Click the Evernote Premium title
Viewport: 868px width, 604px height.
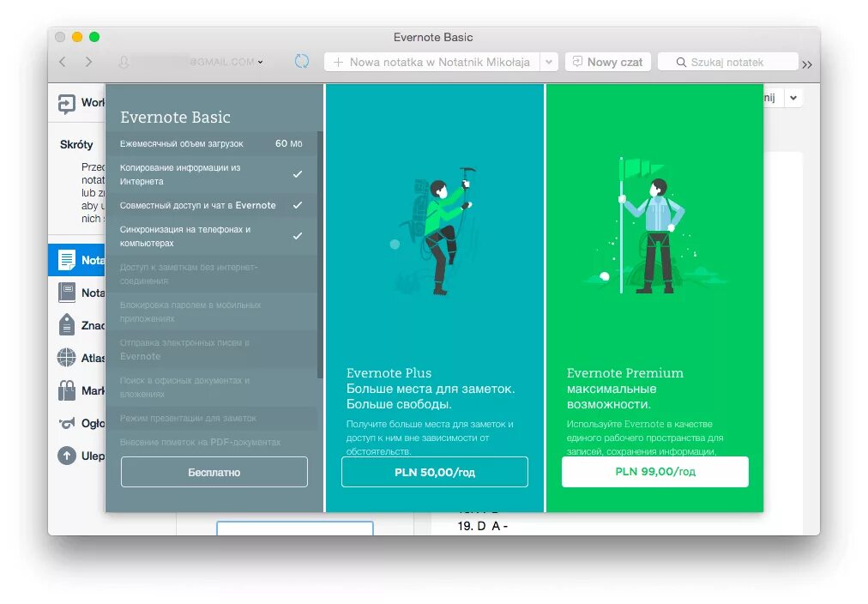pos(625,373)
